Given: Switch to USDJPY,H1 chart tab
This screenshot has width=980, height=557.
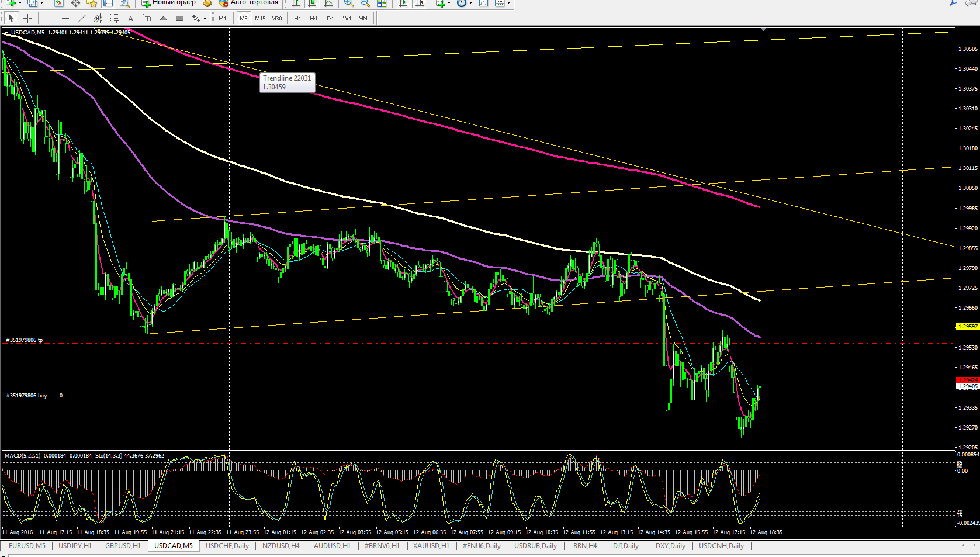Looking at the screenshot, I should pyautogui.click(x=75, y=546).
